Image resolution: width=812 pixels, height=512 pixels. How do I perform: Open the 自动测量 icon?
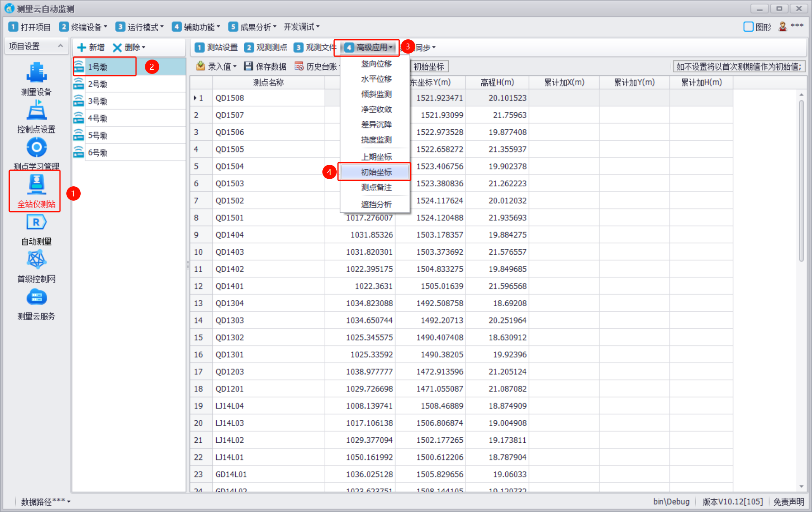(36, 223)
